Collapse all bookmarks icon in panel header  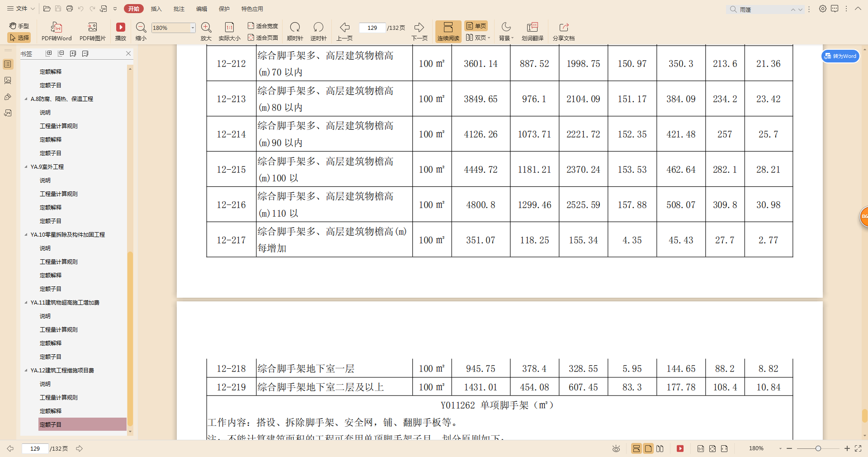point(61,53)
